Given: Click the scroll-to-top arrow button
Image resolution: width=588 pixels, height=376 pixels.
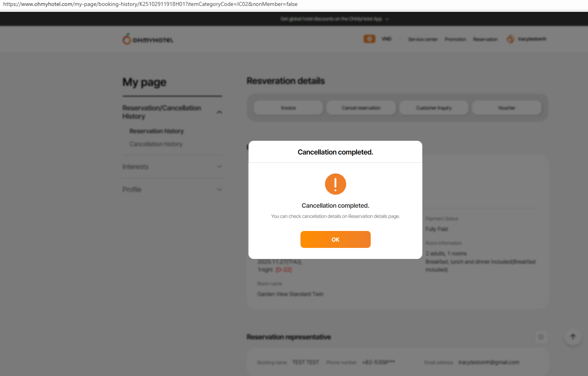Looking at the screenshot, I should (573, 337).
